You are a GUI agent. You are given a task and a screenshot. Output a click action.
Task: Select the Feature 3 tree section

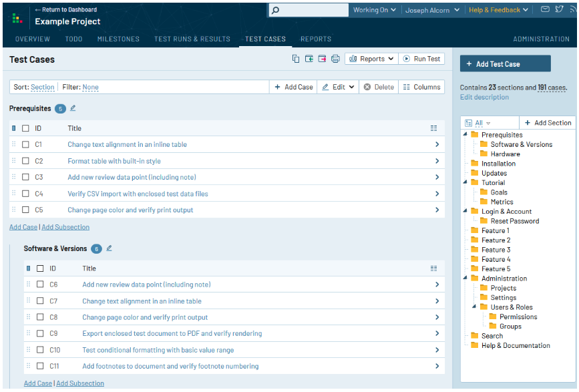point(496,250)
